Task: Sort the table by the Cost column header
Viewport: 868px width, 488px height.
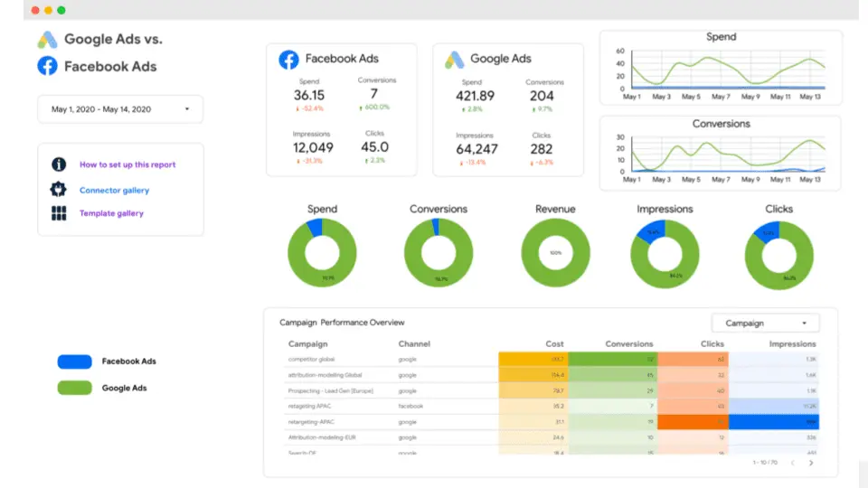Action: coord(554,343)
